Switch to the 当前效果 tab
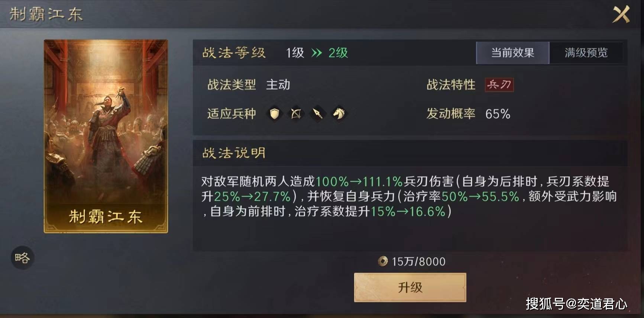The image size is (644, 318). point(512,53)
